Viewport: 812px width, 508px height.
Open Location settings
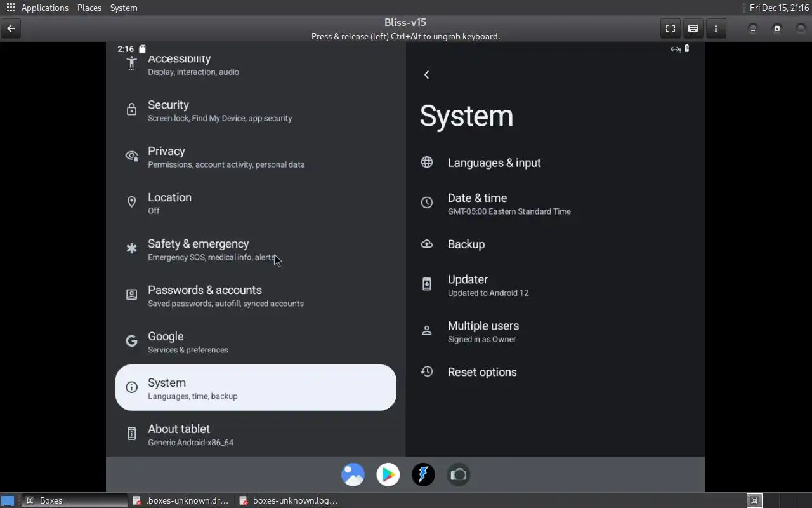[256, 203]
